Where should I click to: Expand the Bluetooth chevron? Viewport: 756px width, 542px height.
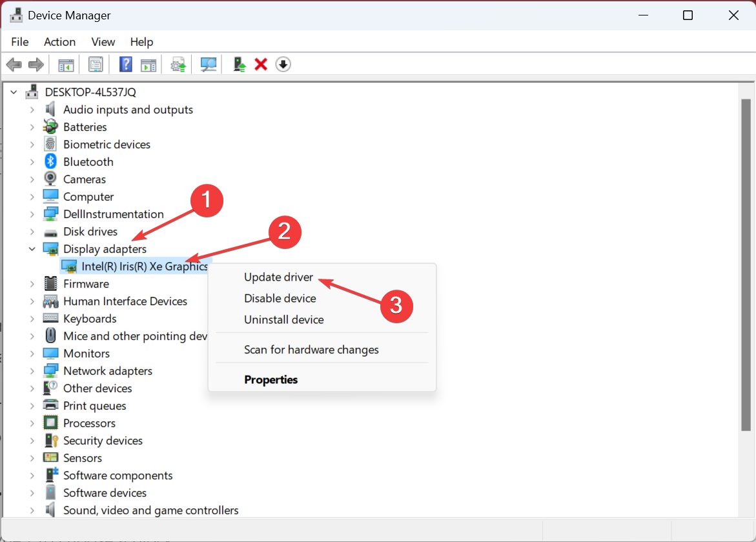coord(32,162)
